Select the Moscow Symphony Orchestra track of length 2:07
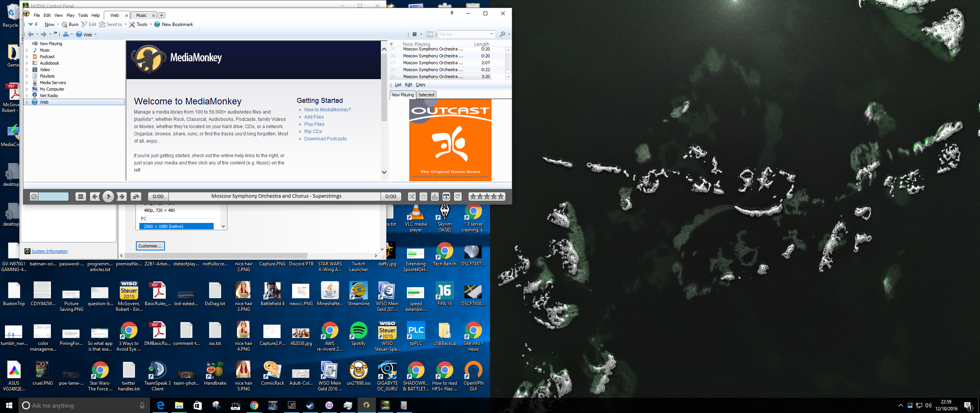The width and height of the screenshot is (980, 413). pos(433,62)
